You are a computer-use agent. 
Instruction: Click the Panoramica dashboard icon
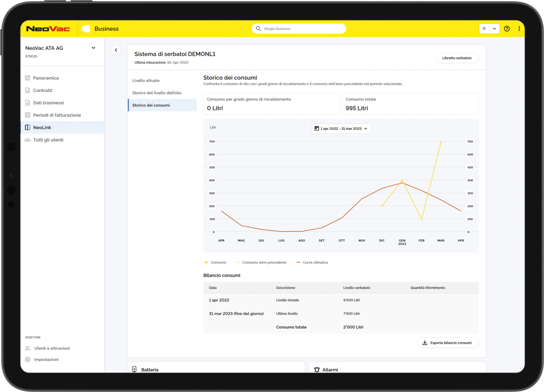click(28, 78)
